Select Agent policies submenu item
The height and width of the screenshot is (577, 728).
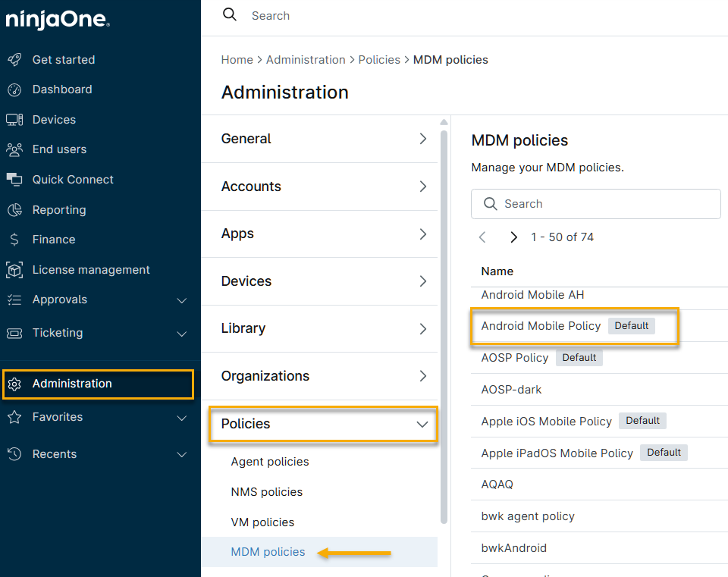tap(270, 462)
